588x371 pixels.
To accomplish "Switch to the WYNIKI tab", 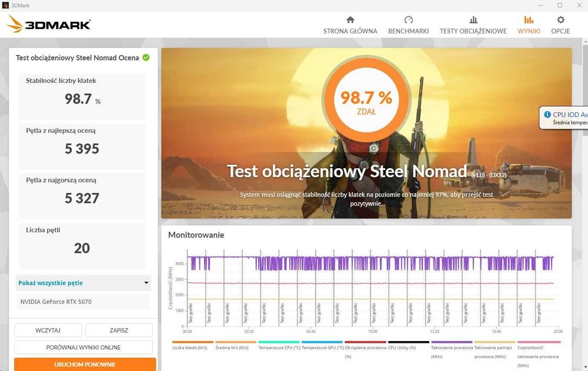I will click(x=529, y=25).
